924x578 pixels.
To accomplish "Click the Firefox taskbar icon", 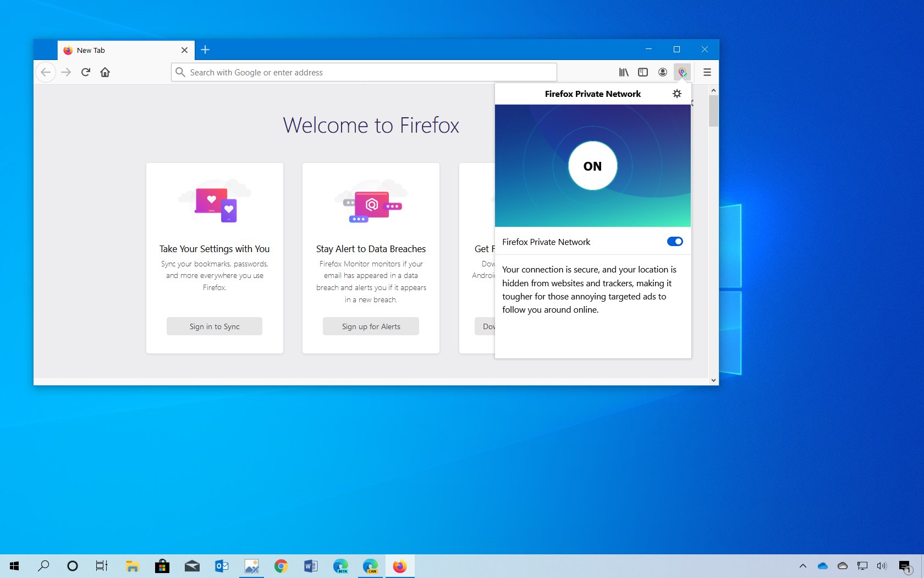I will click(x=400, y=566).
